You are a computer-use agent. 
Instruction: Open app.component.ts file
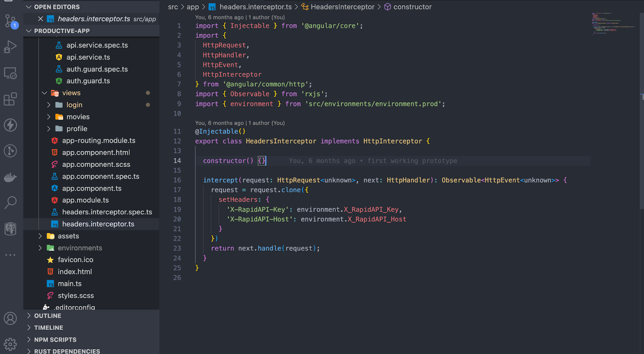pos(91,188)
